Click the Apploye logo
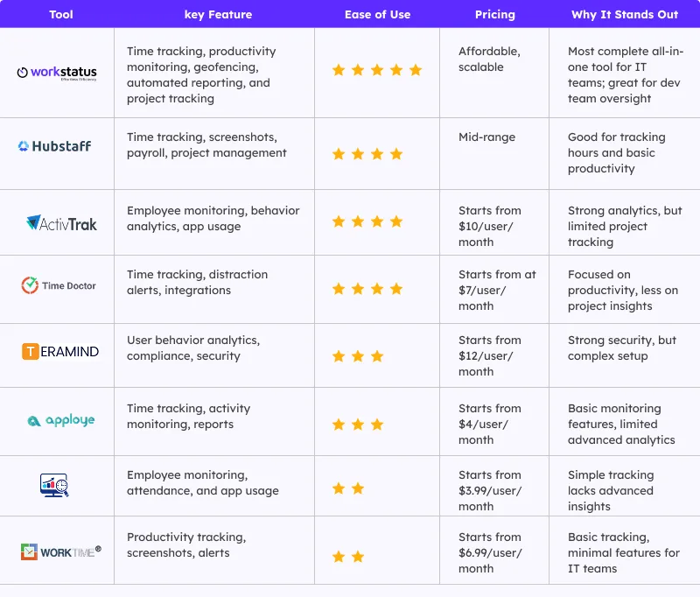700x597 pixels. point(60,421)
